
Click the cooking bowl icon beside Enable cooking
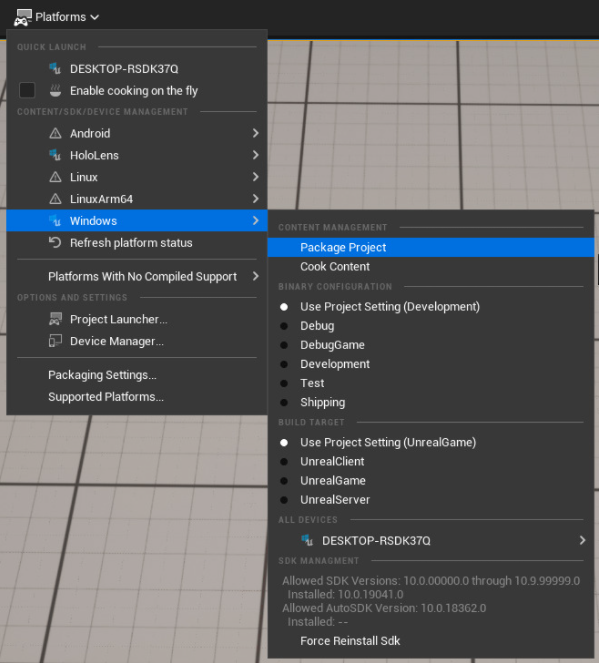coord(55,90)
